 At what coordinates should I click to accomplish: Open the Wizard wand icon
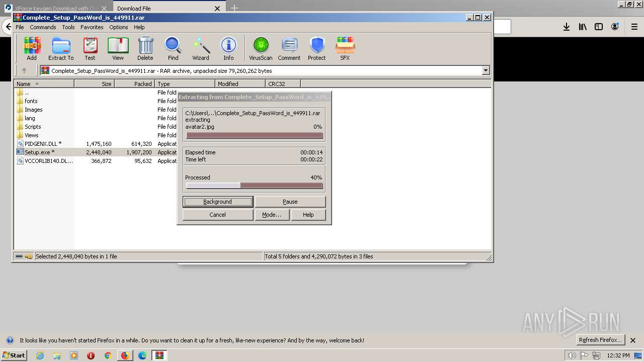(201, 49)
